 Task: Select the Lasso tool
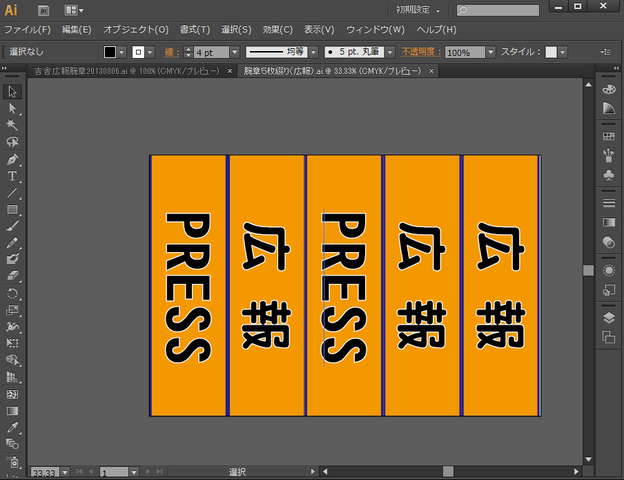click(x=12, y=142)
